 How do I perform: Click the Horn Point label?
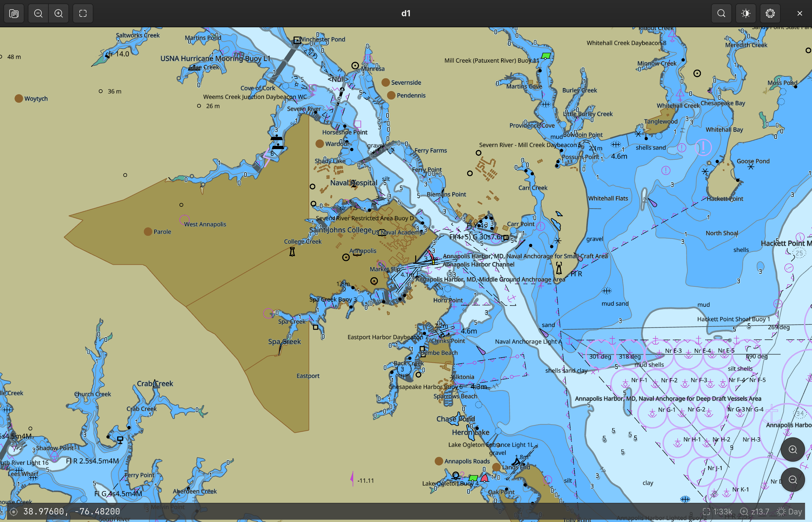click(448, 300)
